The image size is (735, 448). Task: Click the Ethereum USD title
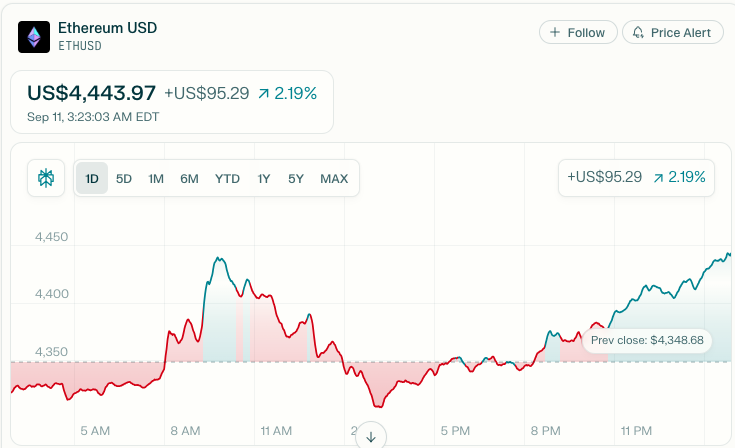107,28
